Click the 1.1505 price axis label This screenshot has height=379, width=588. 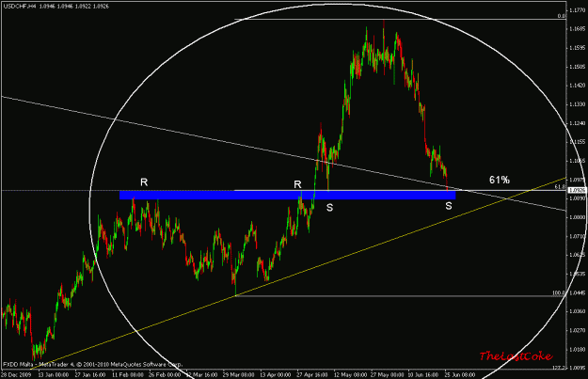577,67
